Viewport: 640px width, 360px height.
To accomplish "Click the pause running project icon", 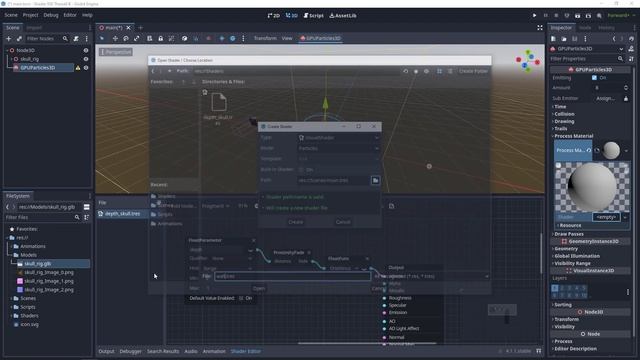I will [x=545, y=16].
